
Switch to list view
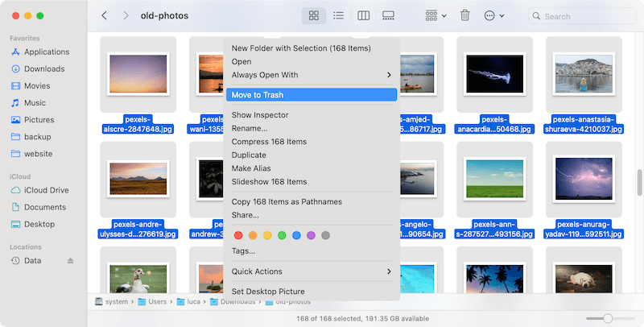tap(338, 15)
